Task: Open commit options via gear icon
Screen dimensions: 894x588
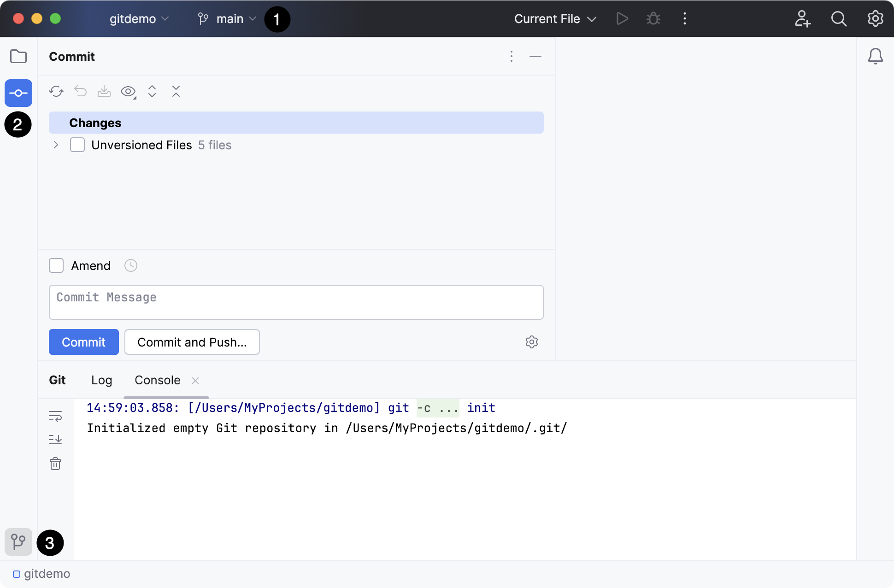Action: click(532, 342)
